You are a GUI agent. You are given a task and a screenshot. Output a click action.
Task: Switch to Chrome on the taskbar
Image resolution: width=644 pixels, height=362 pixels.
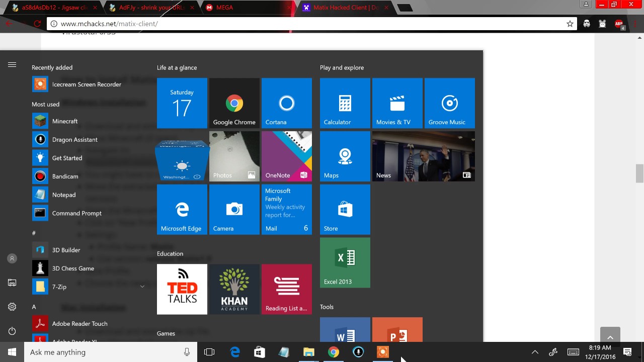click(333, 352)
